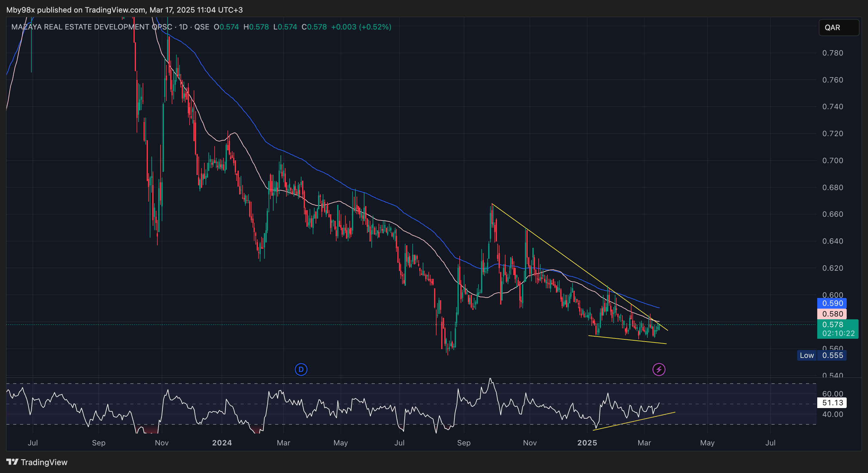Click the green 0.578 current price label
868x473 pixels.
coord(833,325)
